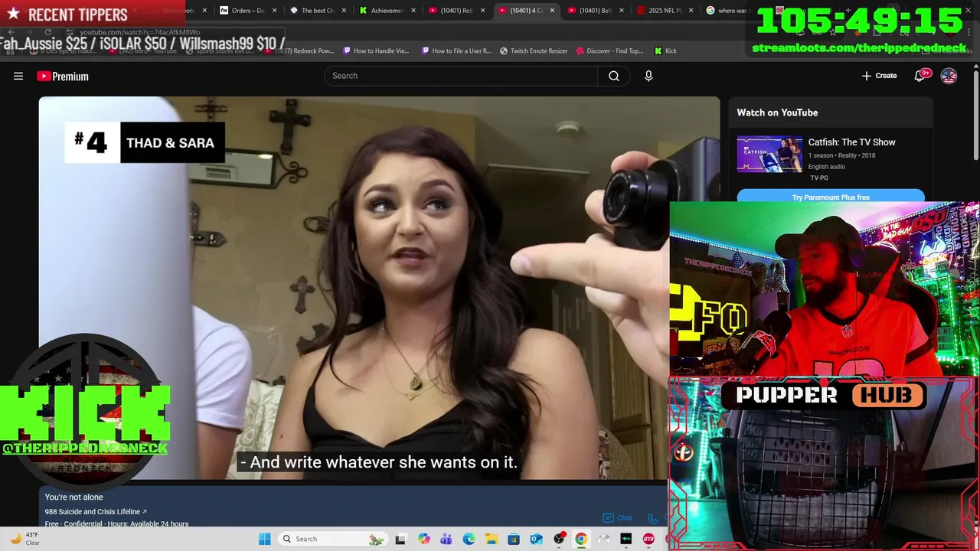The image size is (980, 551).
Task: Open the Twitch Emote Resizer bookmark
Action: click(x=534, y=51)
